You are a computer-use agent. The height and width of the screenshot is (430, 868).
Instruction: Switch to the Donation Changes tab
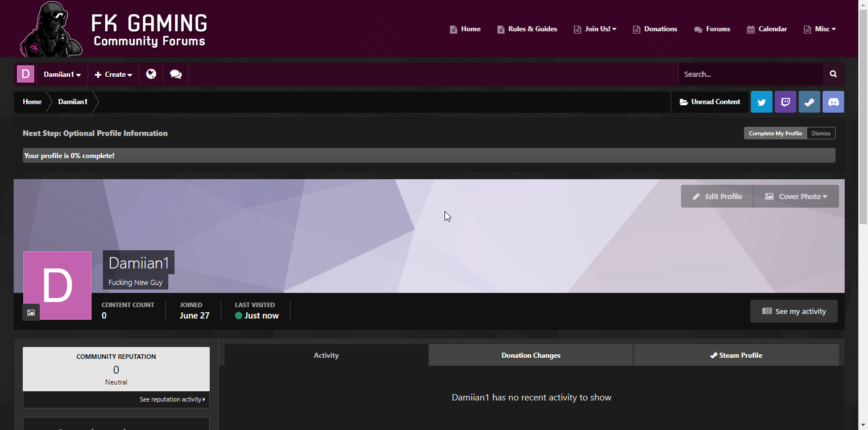coord(530,355)
